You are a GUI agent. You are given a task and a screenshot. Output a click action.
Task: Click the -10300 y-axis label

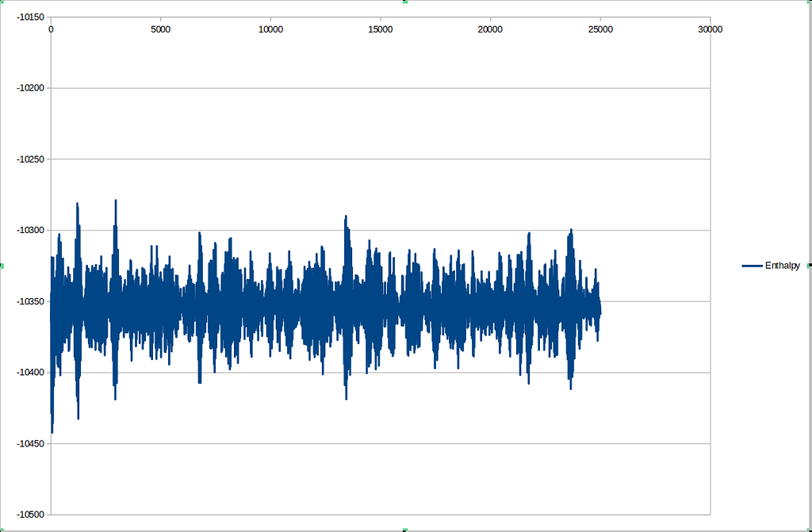(x=30, y=230)
